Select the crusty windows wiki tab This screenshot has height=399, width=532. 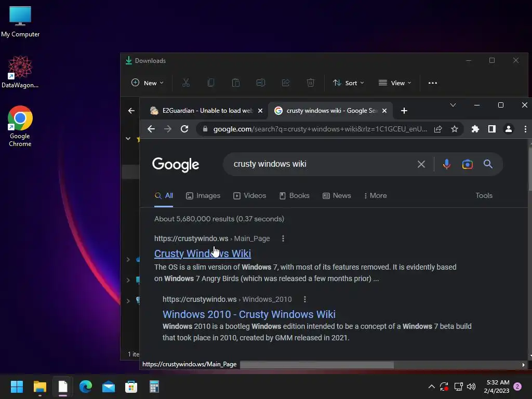pos(331,111)
